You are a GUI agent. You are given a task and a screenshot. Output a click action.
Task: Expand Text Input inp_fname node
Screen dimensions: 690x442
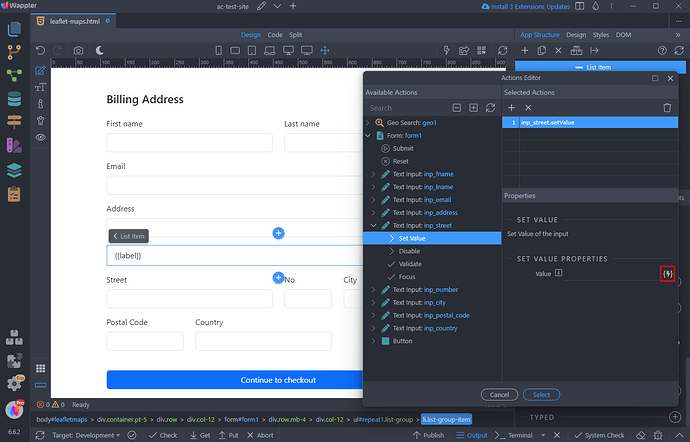click(x=373, y=174)
